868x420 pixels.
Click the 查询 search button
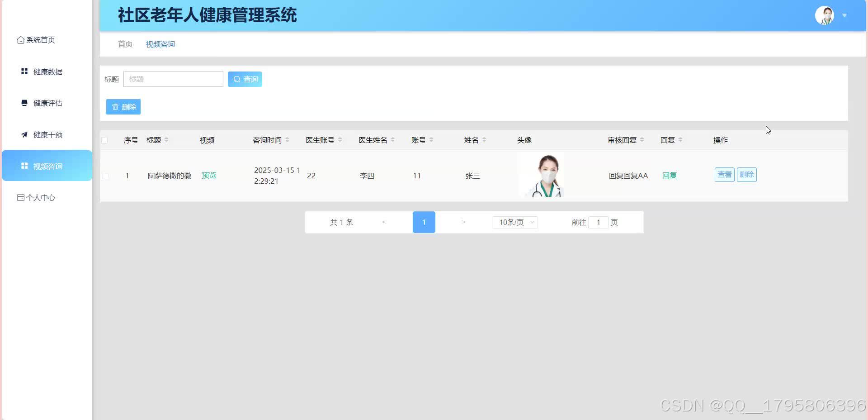(245, 79)
